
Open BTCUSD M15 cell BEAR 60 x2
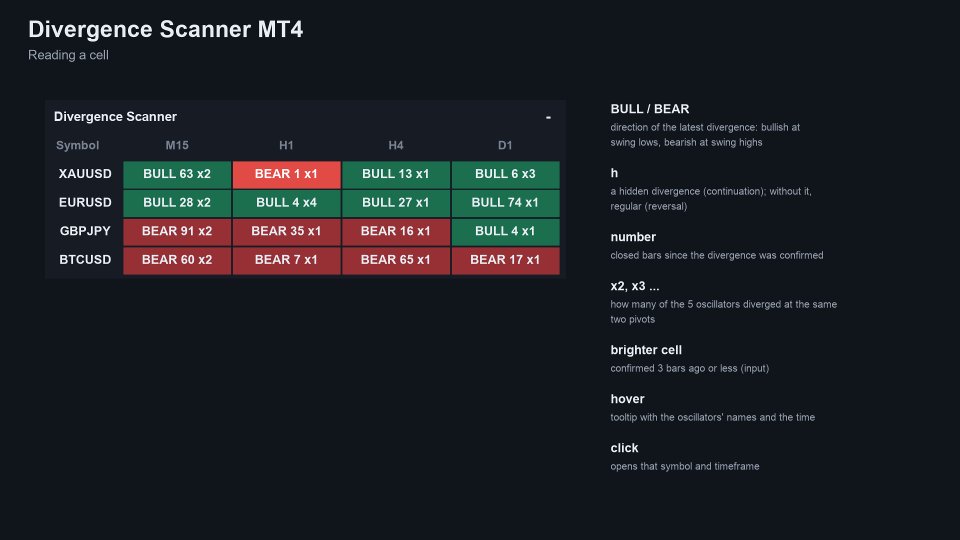click(177, 260)
